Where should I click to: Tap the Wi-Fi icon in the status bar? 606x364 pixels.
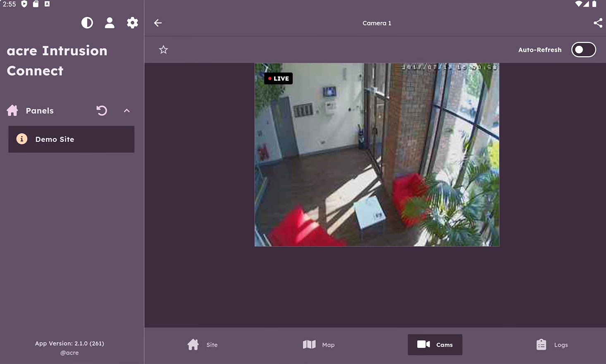point(578,4)
